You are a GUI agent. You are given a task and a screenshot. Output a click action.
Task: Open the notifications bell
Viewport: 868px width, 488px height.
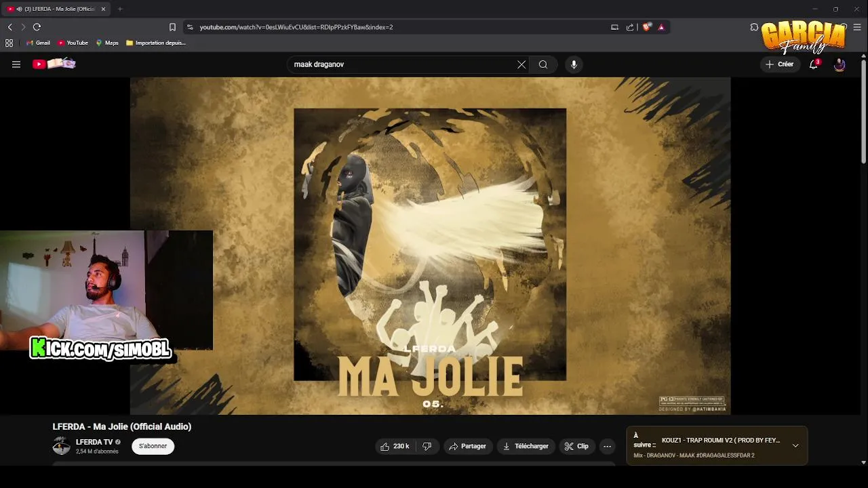coord(814,64)
